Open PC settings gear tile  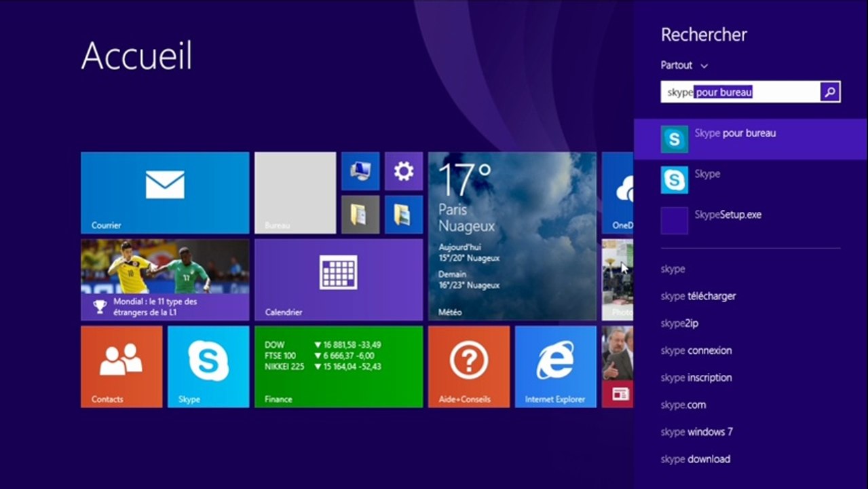404,171
